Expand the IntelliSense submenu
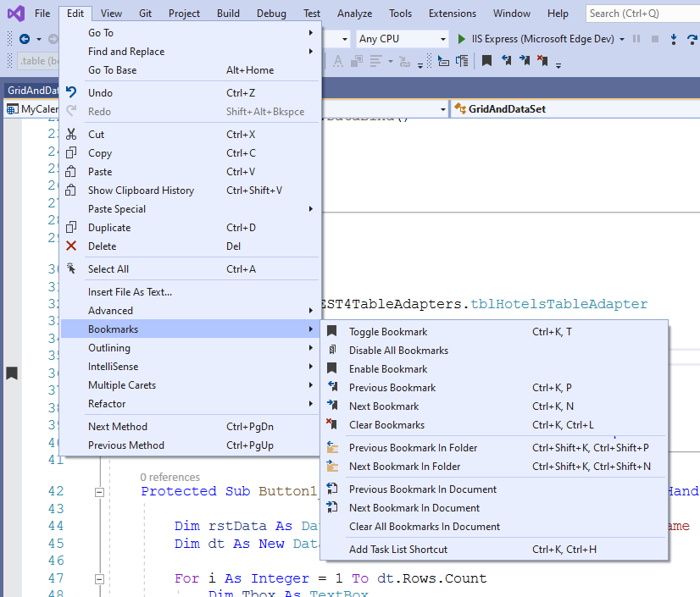Screen dimensions: 700x597 click(191, 367)
